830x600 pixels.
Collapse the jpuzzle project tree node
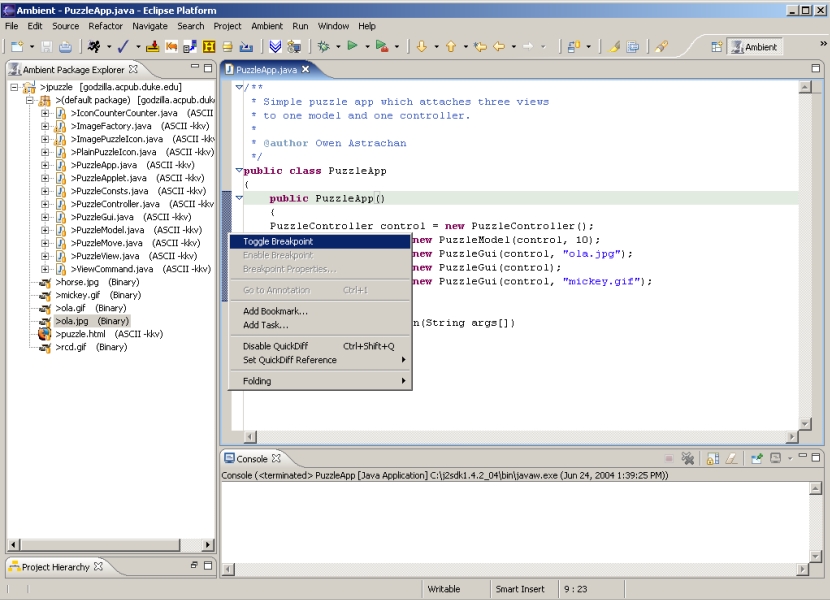point(16,88)
